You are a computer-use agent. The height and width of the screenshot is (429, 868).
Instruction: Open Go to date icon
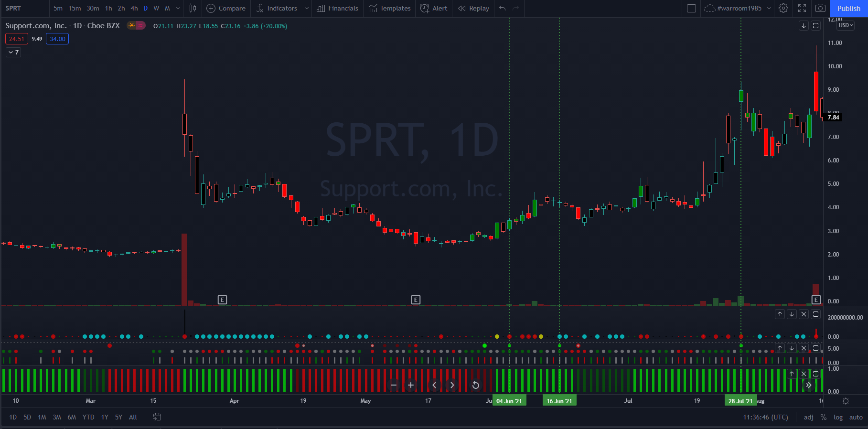[157, 417]
